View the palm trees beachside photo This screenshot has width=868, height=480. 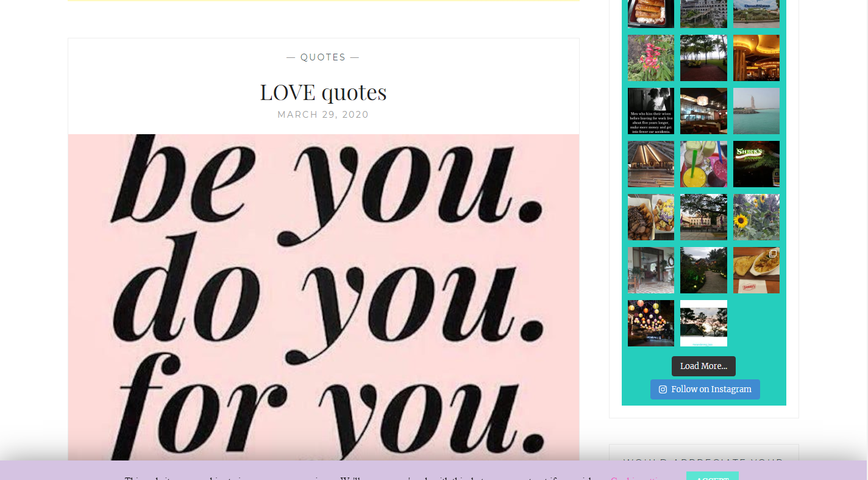[x=703, y=58]
